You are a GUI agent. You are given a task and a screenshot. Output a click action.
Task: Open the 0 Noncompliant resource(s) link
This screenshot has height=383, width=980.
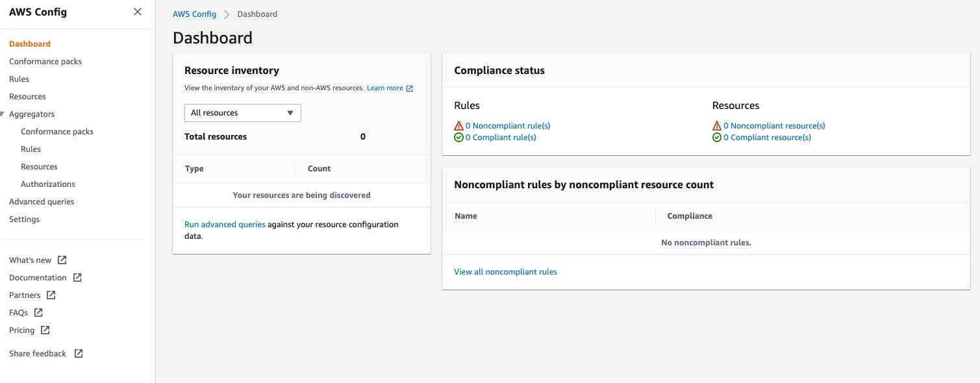click(774, 126)
